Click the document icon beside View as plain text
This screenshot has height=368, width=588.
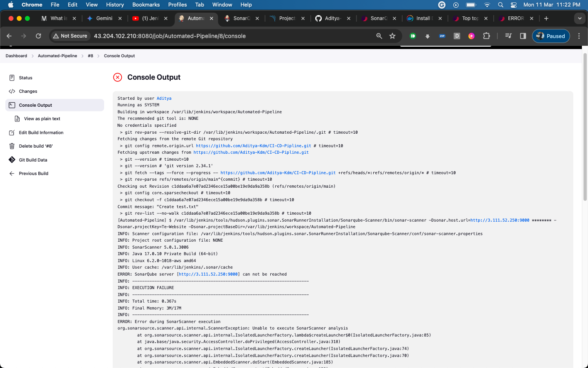coord(17,119)
